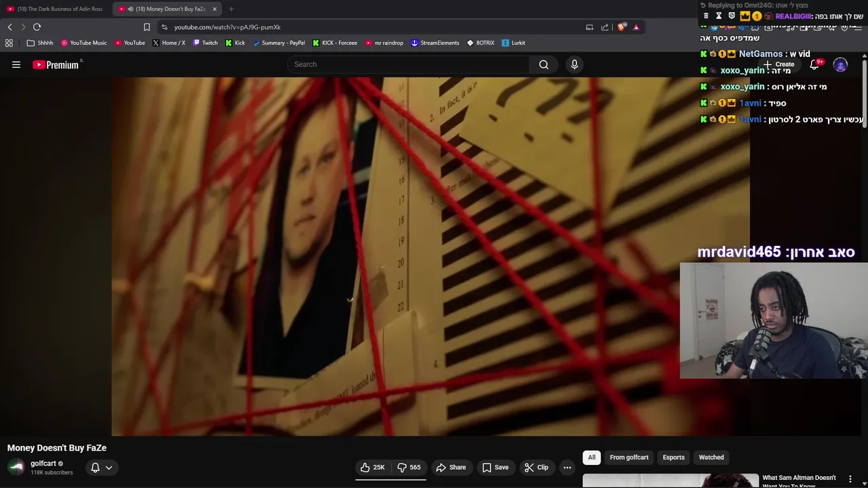
Task: Toggle golfcart channel notification bell
Action: 96,467
